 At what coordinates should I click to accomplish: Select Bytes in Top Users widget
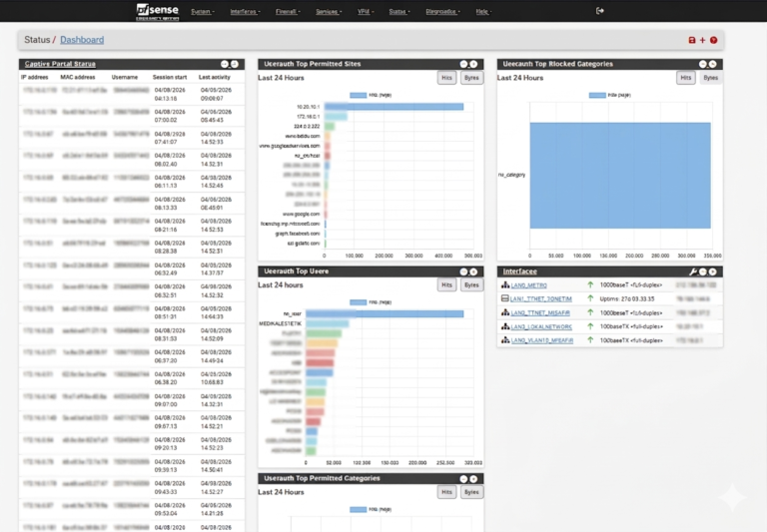tap(471, 285)
